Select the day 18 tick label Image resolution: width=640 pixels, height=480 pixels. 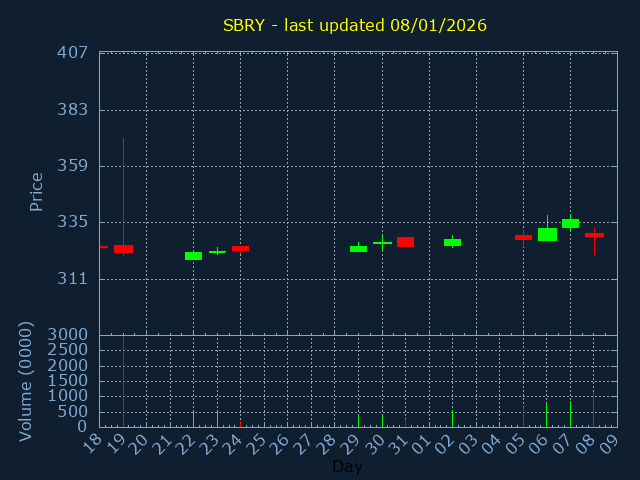point(95,440)
